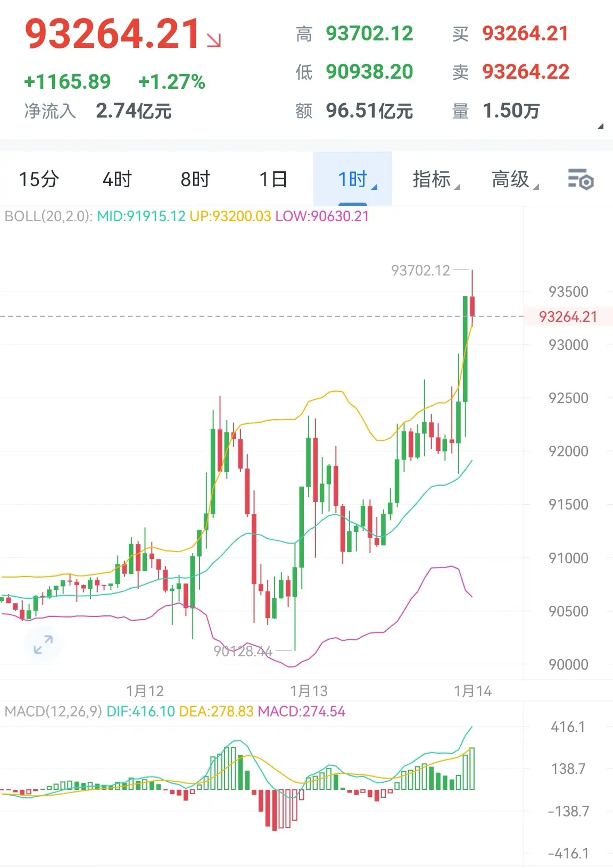The height and width of the screenshot is (868, 613).
Task: Click the red down-arrow price trend icon
Action: [x=214, y=40]
